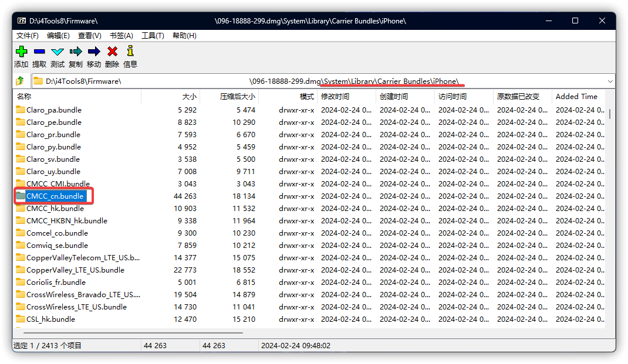Sort by the 原数据已改变 column header
628x364 pixels.
click(523, 96)
